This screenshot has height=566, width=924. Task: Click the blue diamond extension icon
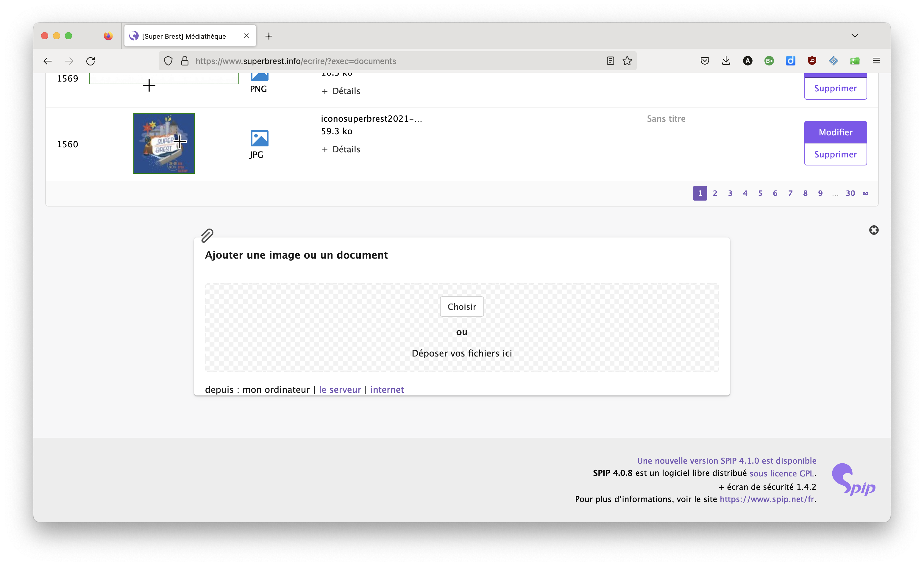(x=833, y=61)
